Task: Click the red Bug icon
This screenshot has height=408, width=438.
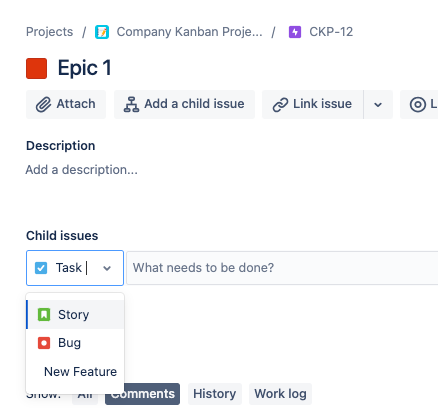Action: 44,343
